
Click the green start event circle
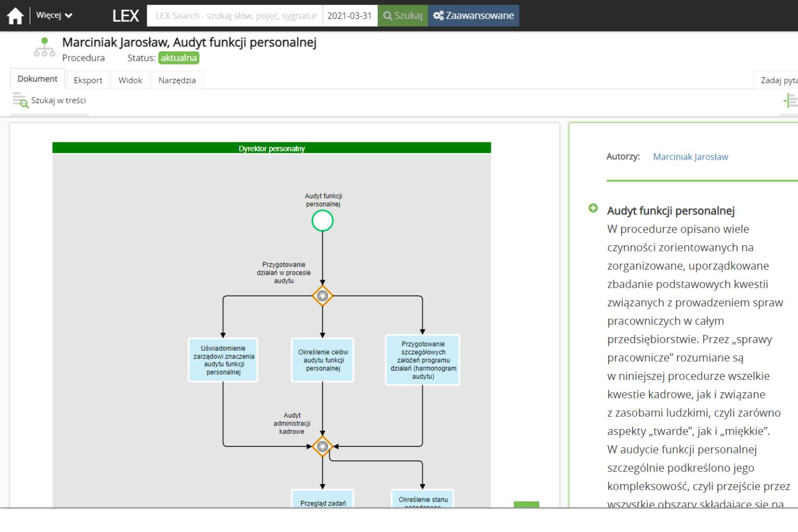(x=322, y=221)
